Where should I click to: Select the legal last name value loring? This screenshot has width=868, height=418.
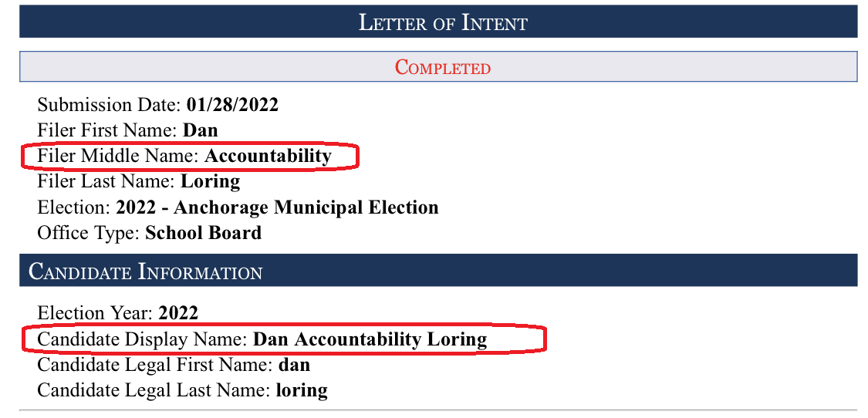pos(302,391)
